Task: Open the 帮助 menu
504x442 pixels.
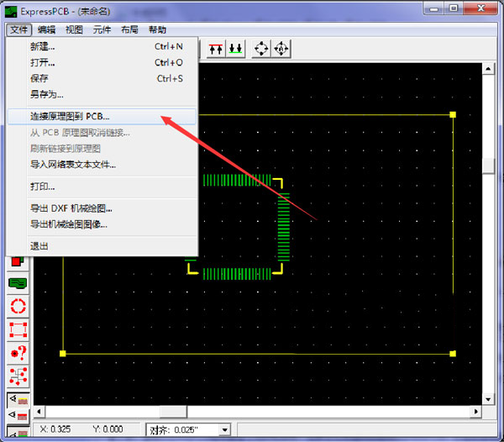Action: 157,30
